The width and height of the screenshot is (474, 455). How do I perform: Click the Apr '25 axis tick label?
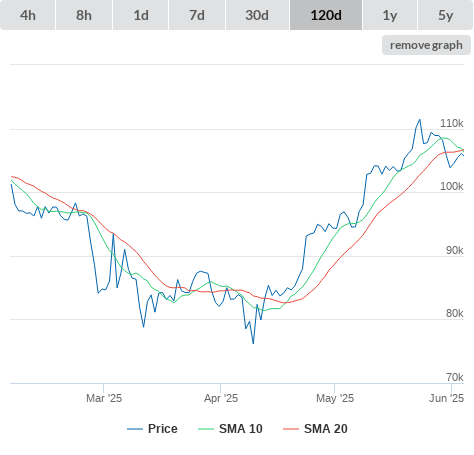(221, 398)
